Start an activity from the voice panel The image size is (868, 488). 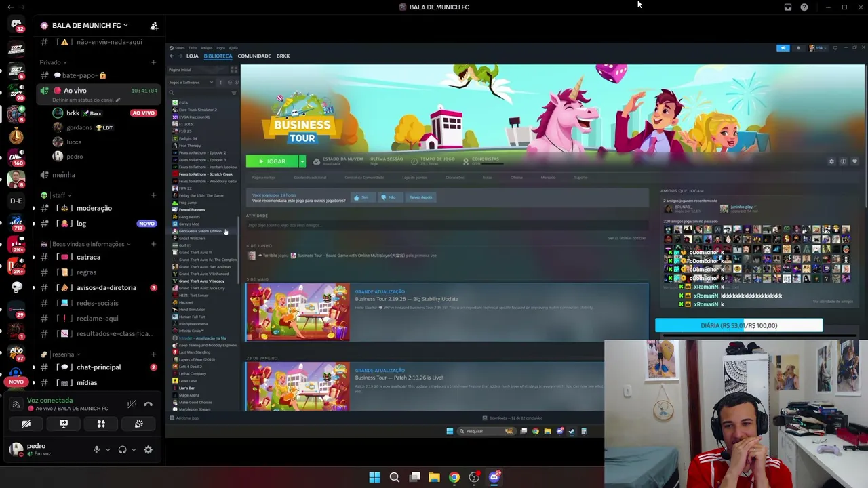tap(101, 424)
